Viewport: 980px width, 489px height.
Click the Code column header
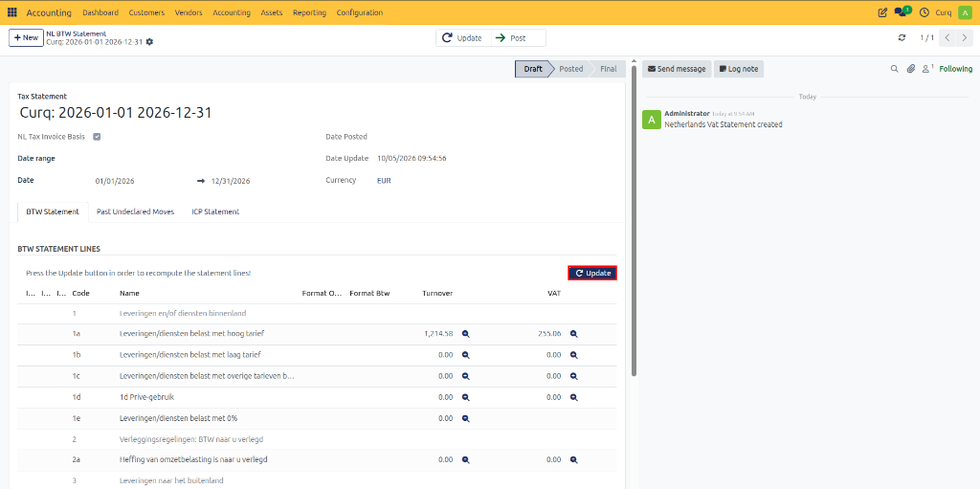pyautogui.click(x=79, y=293)
